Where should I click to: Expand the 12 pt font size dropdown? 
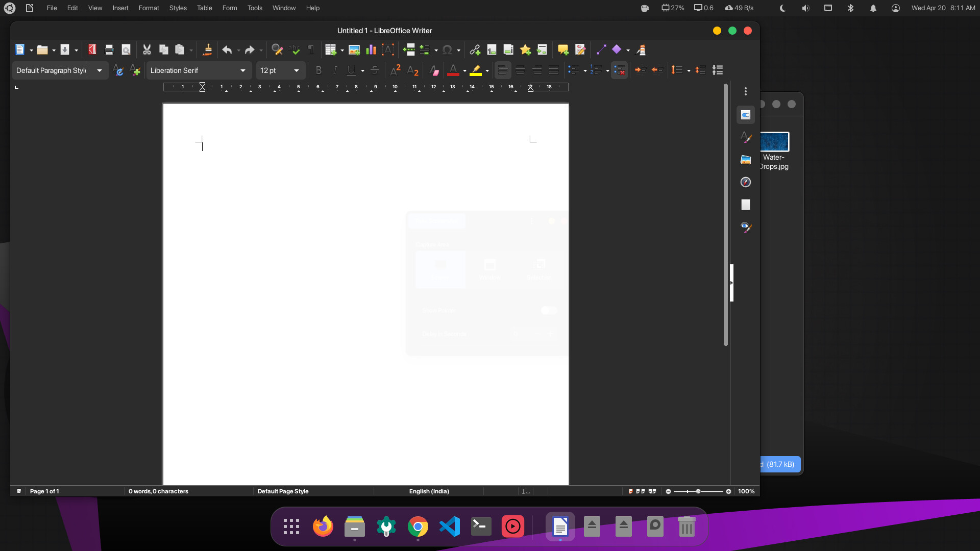[x=297, y=70]
